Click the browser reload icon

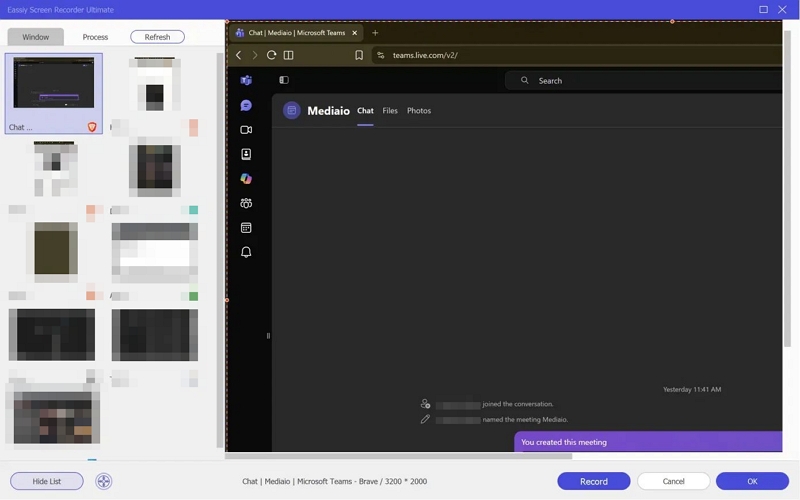coord(271,55)
